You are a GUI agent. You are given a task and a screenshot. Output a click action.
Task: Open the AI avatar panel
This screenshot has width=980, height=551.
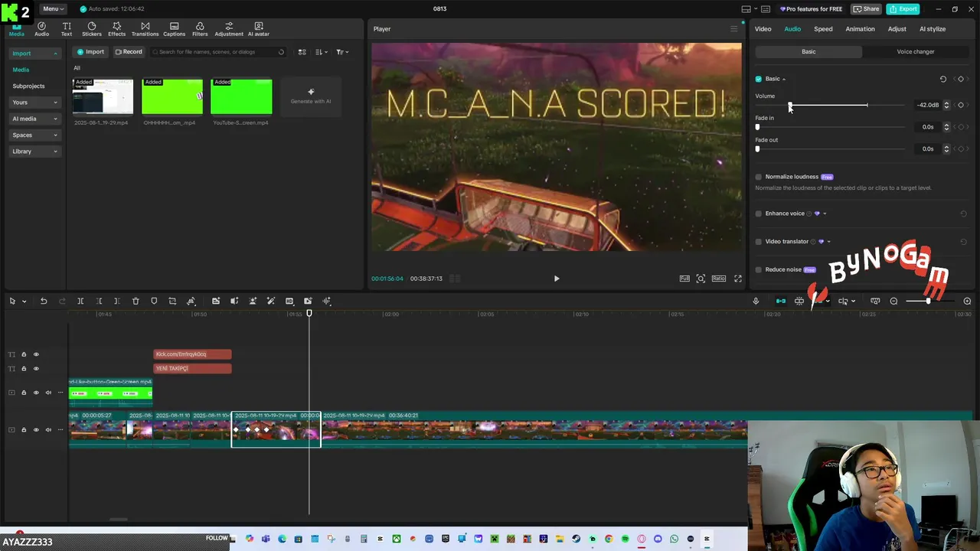(x=258, y=29)
